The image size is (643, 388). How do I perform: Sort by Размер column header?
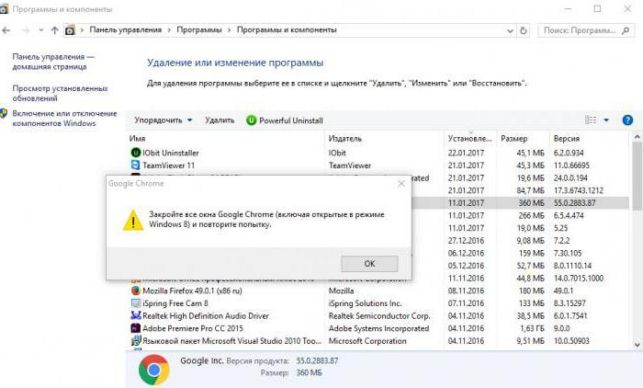(x=523, y=139)
